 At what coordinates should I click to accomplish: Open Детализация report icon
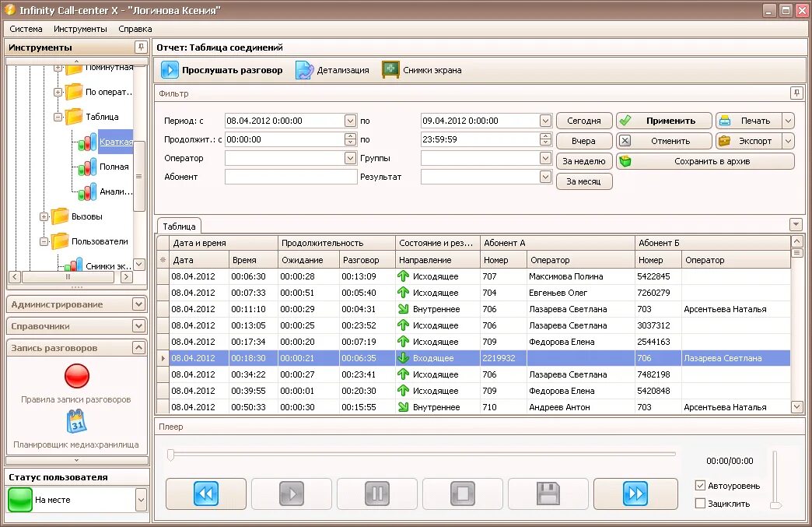[305, 70]
